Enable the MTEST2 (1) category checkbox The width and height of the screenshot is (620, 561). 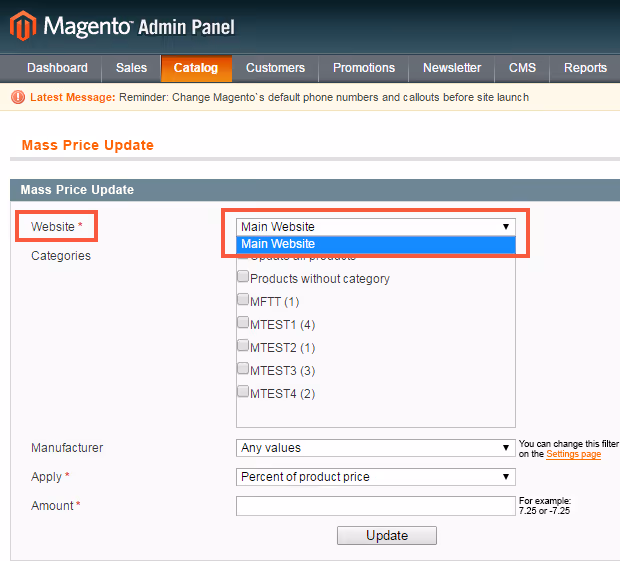(x=243, y=345)
